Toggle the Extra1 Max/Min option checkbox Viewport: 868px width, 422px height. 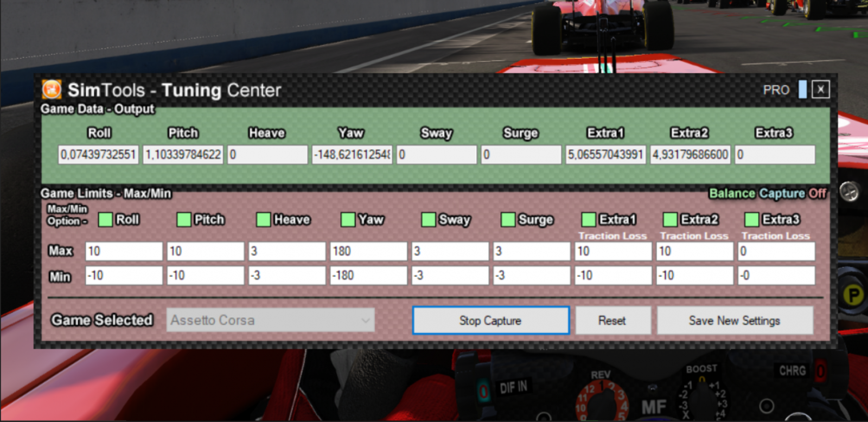tap(589, 220)
